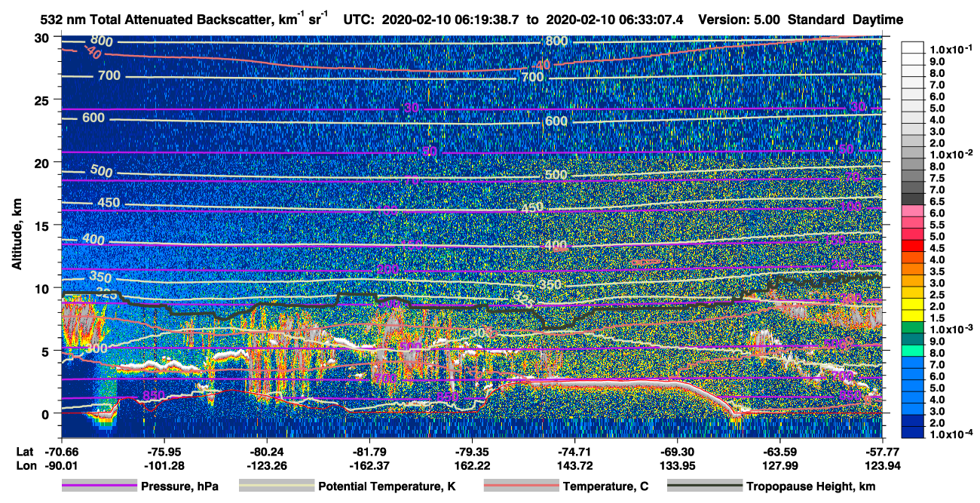Select latitude value -80.24
This screenshot has height=503, width=980.
pos(266,453)
